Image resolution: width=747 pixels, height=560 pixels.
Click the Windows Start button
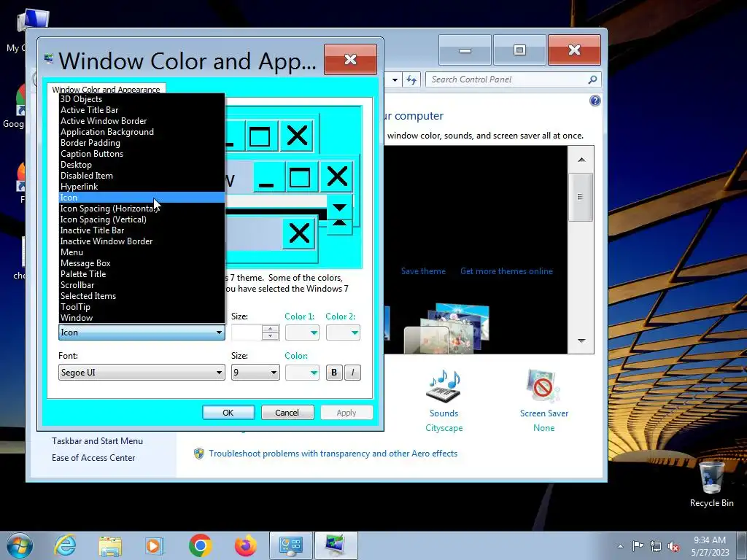[x=20, y=545]
